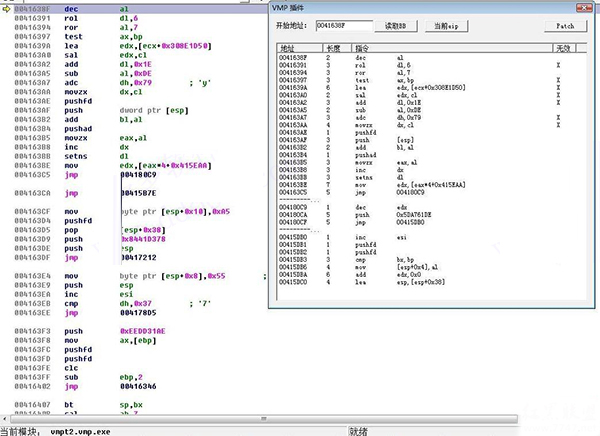Click the Patch button

565,25
